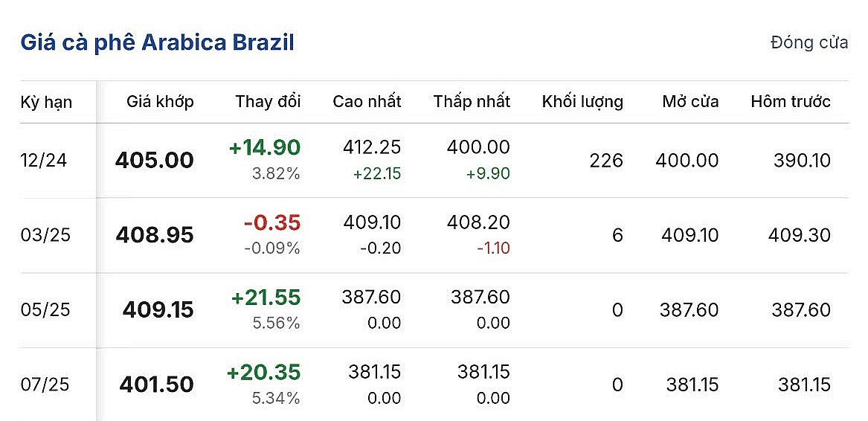868x421 pixels.
Task: Click the 'Khối lượng' column header
Action: [x=582, y=102]
